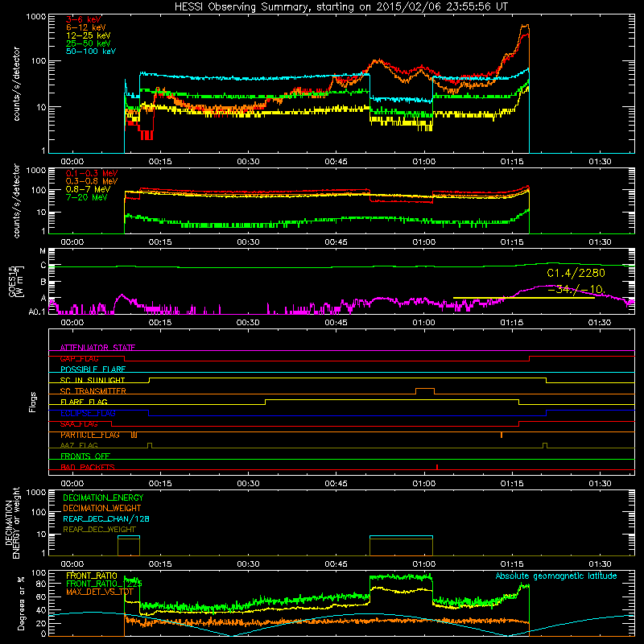This screenshot has height=644, width=644.
Task: Select the DECIMATION_ENERGY legend label
Action: (x=103, y=497)
